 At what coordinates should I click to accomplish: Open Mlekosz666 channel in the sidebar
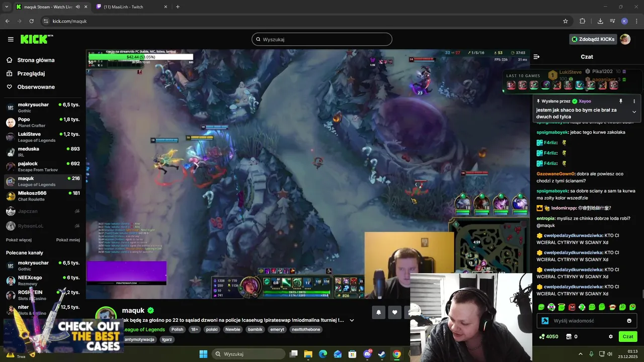(x=43, y=196)
